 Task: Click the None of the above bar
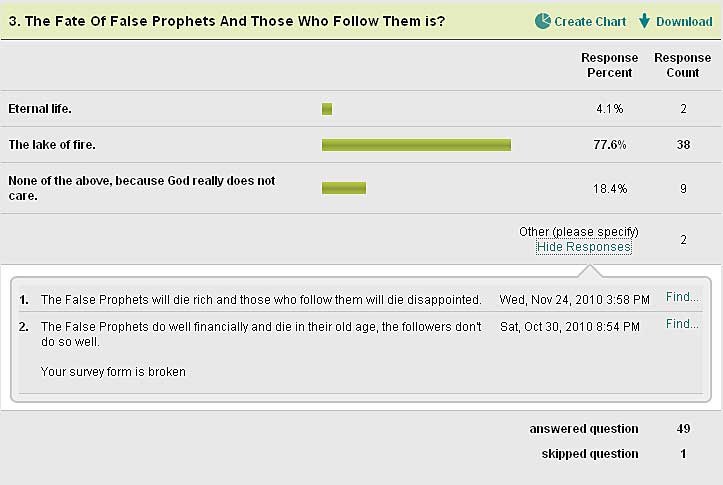(344, 188)
